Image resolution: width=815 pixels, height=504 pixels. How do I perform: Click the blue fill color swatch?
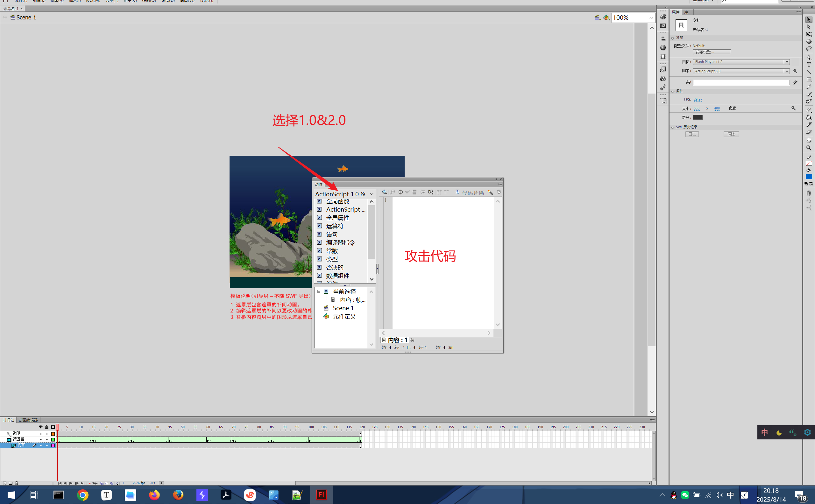(x=809, y=177)
